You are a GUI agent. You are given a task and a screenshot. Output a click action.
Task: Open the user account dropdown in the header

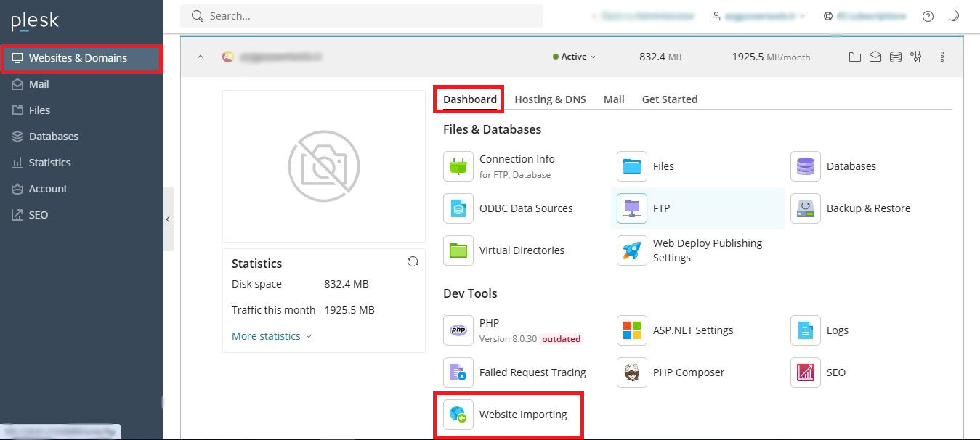[x=758, y=16]
